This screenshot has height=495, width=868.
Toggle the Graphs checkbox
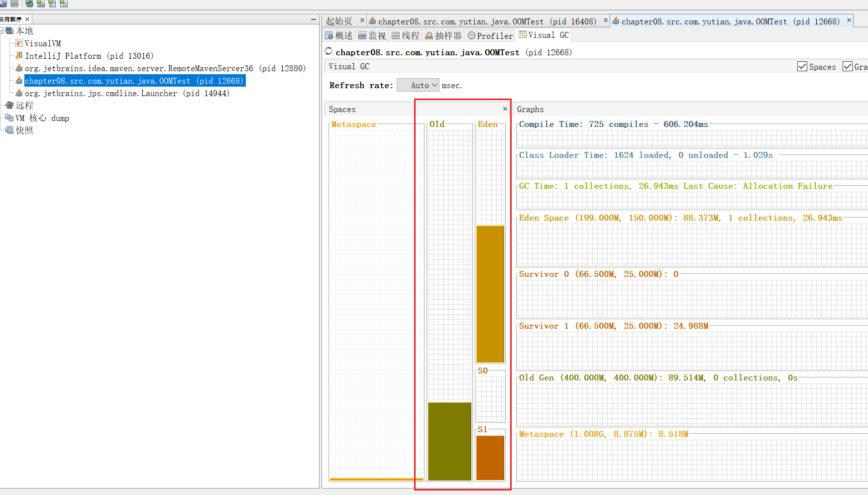point(847,67)
